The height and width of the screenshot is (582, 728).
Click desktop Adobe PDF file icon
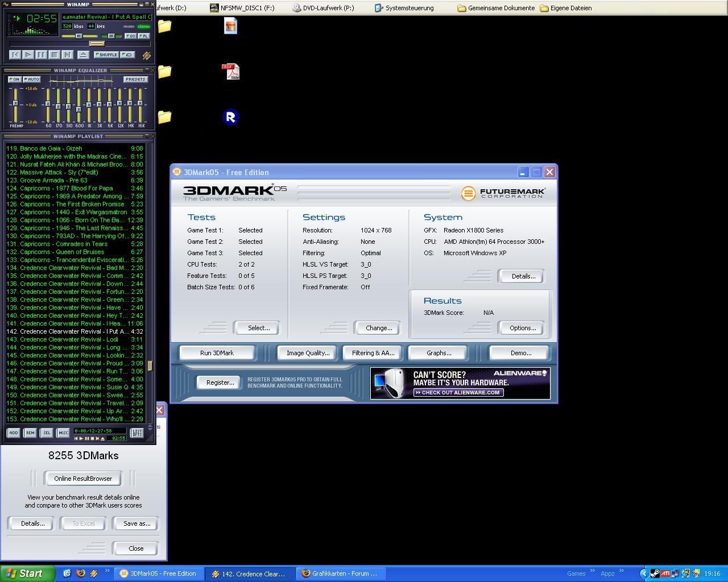[x=230, y=72]
